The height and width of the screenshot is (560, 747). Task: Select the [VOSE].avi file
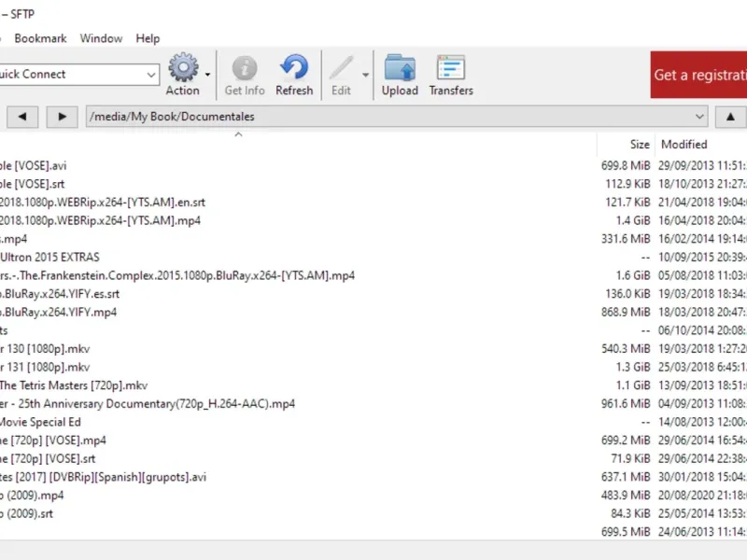click(x=34, y=166)
